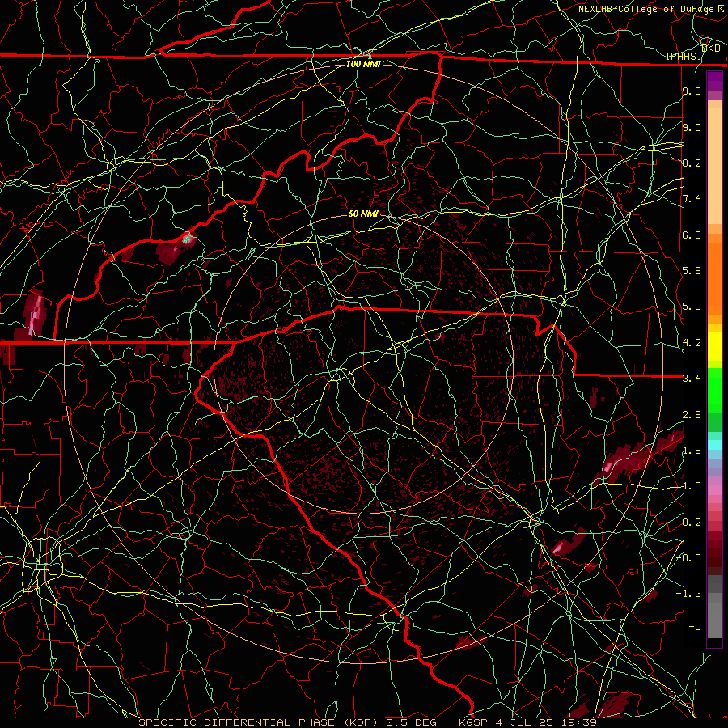Click the 4.2 color scale value
Image resolution: width=728 pixels, height=728 pixels.
coord(692,343)
